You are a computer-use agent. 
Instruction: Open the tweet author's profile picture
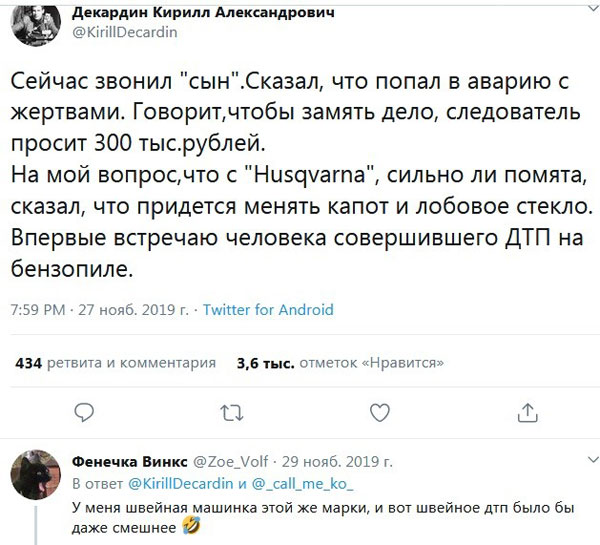(x=30, y=20)
